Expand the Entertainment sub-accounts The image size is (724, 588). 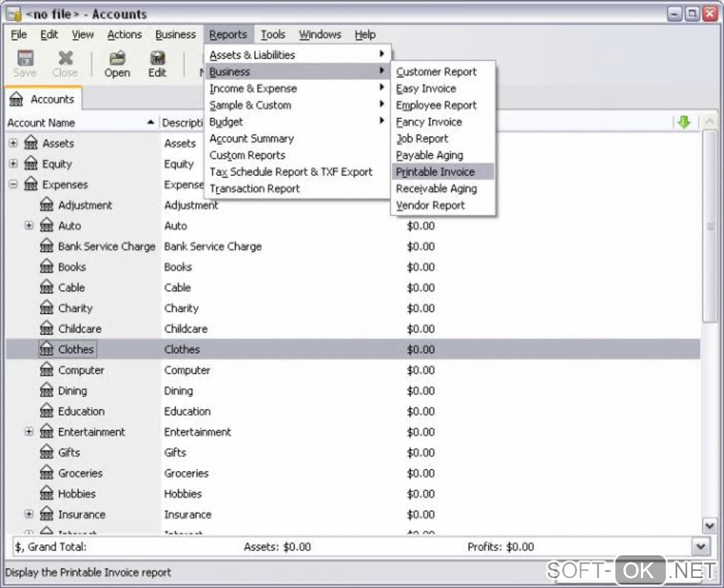click(28, 431)
